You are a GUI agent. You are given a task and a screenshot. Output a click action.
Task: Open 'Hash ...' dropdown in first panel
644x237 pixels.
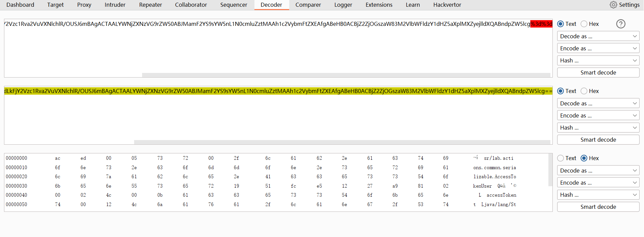[x=598, y=60]
